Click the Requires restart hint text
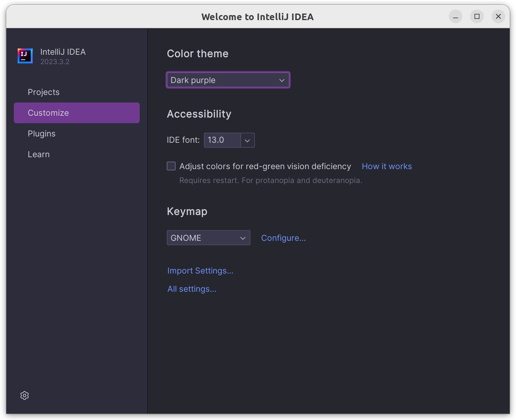 pos(271,180)
